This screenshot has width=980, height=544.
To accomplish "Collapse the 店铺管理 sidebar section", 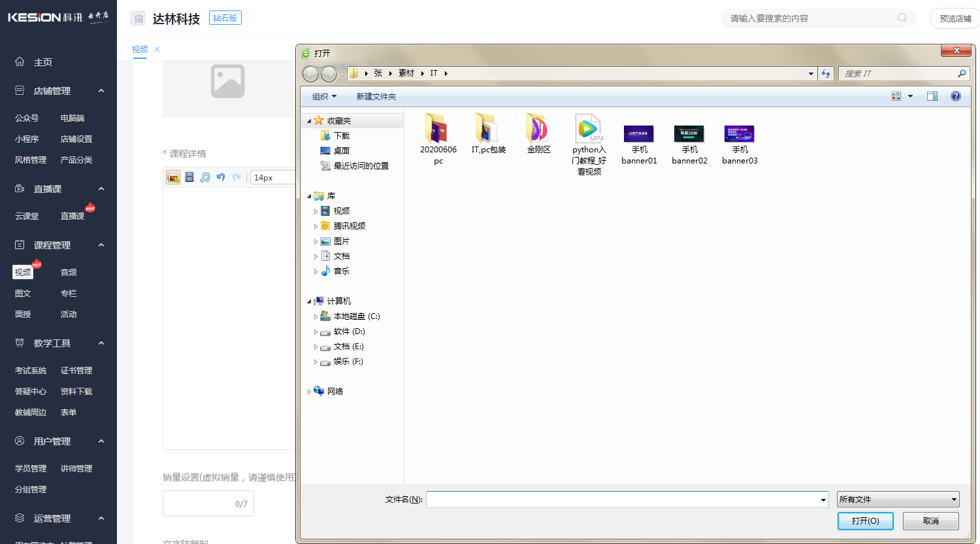I will point(101,91).
